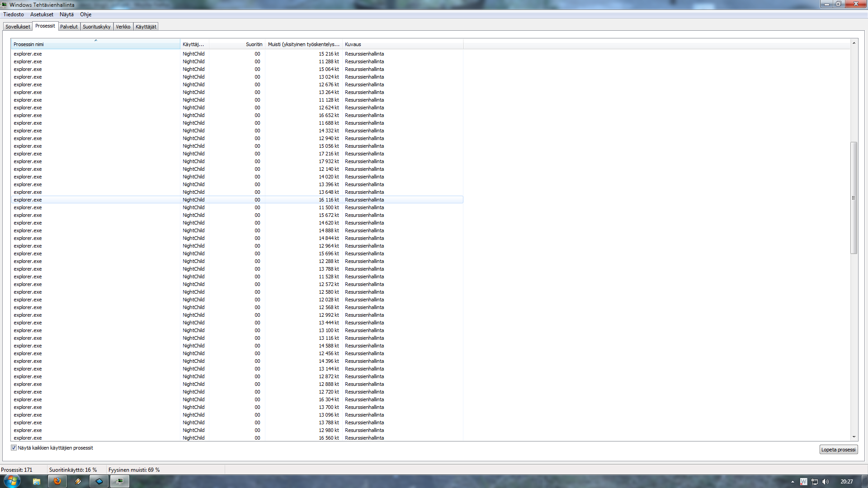Image resolution: width=868 pixels, height=488 pixels.
Task: Open the Näytä menu
Action: coord(66,14)
